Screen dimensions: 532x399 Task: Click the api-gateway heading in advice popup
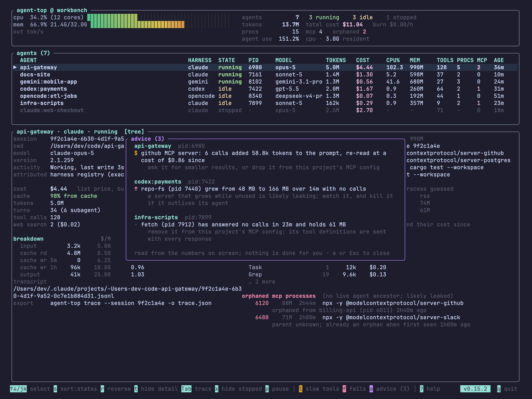[153, 146]
